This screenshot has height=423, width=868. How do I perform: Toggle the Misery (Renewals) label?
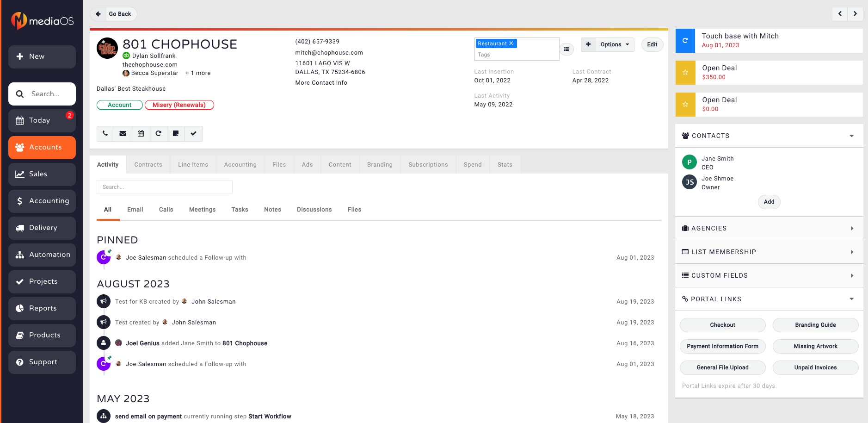(179, 105)
